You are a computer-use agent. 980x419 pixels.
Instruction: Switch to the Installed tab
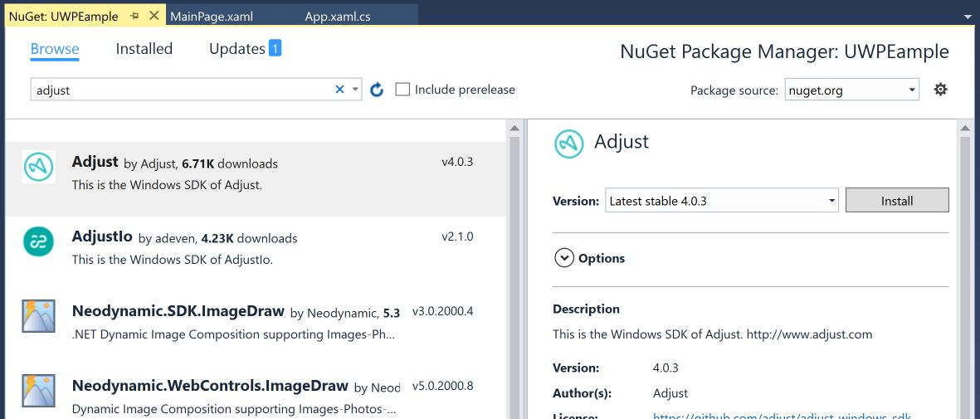[x=144, y=49]
